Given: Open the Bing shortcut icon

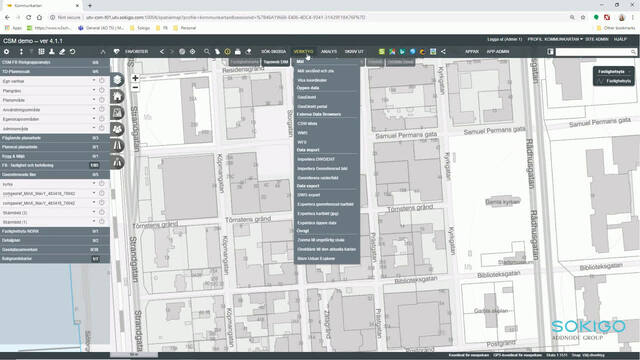Looking at the screenshot, I should tap(402, 52).
